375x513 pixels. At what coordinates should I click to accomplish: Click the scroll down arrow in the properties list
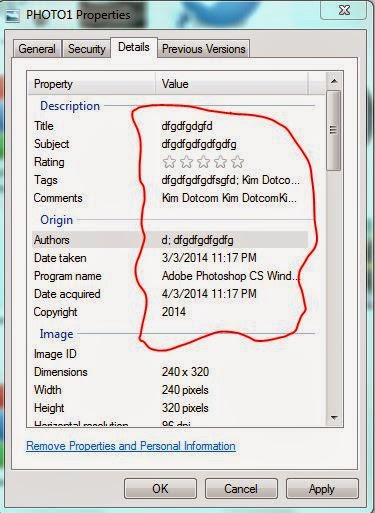[x=334, y=417]
